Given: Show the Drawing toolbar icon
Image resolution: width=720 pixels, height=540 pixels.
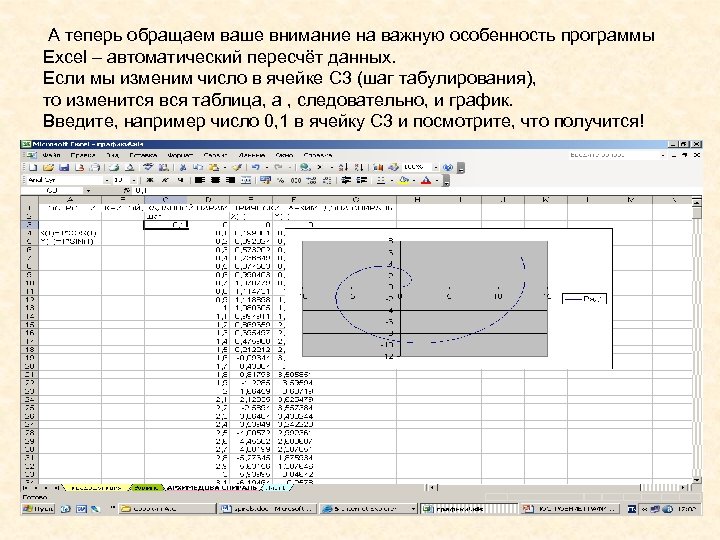Looking at the screenshot, I should 394,167.
